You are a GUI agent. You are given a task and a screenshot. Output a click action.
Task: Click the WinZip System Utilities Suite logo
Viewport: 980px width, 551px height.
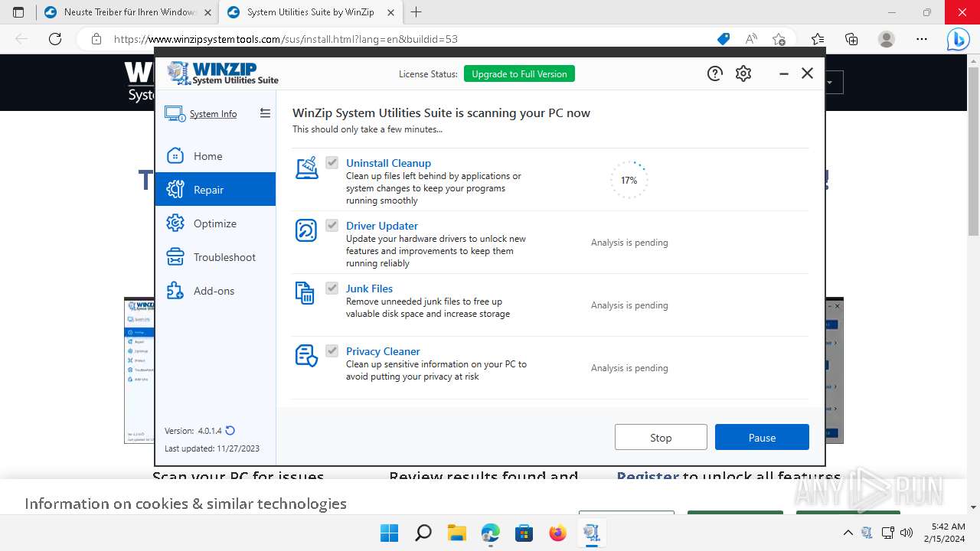pyautogui.click(x=223, y=73)
